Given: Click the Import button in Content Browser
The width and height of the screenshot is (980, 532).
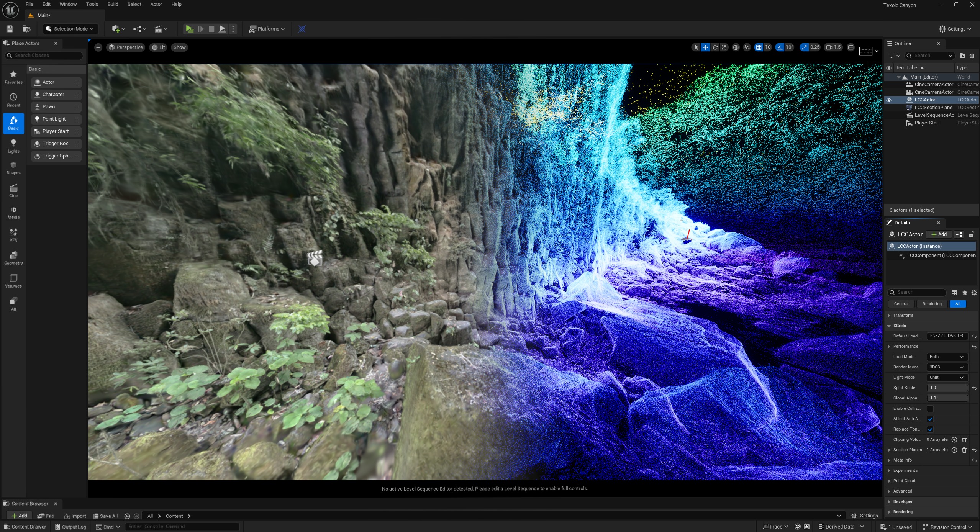Looking at the screenshot, I should [x=75, y=516].
